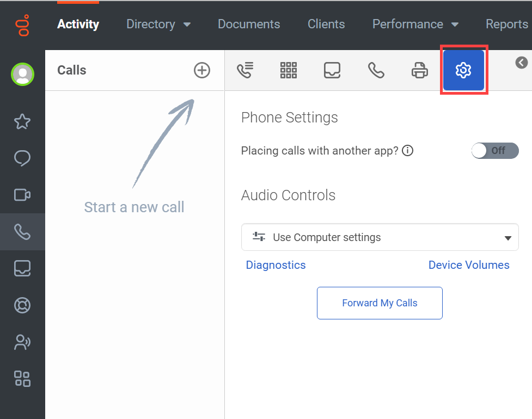Open the phone settings gear icon
Image resolution: width=532 pixels, height=419 pixels.
click(x=463, y=70)
